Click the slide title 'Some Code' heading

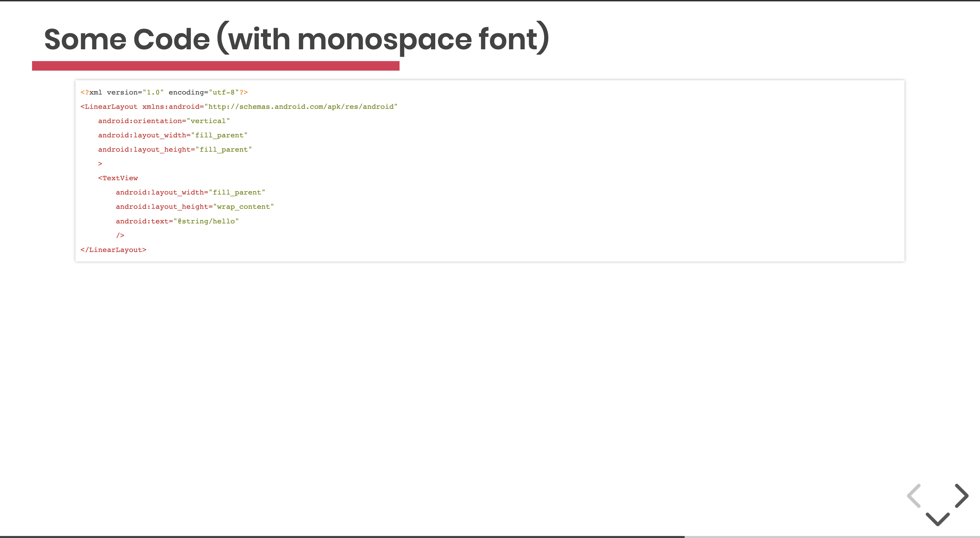(296, 39)
